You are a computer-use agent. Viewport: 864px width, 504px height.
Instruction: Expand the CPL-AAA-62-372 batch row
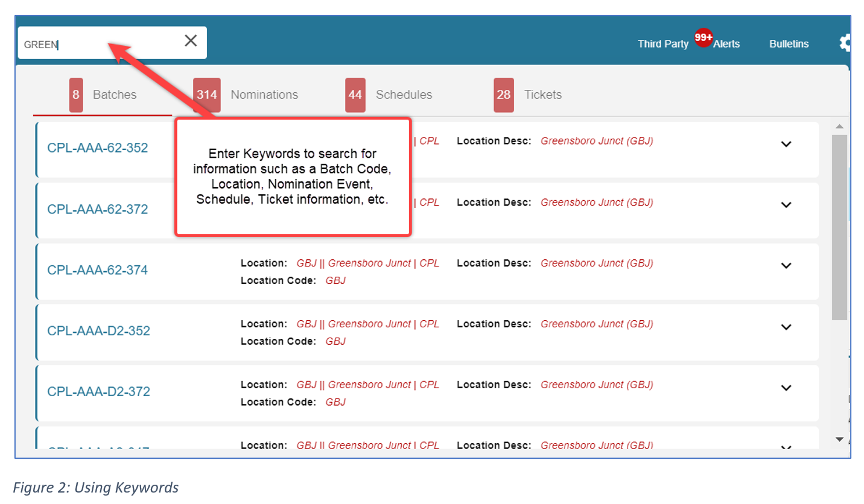[786, 205]
